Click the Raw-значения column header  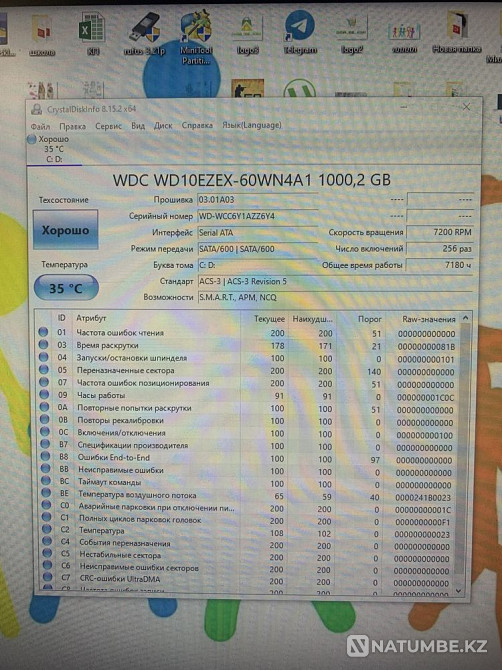tap(429, 319)
